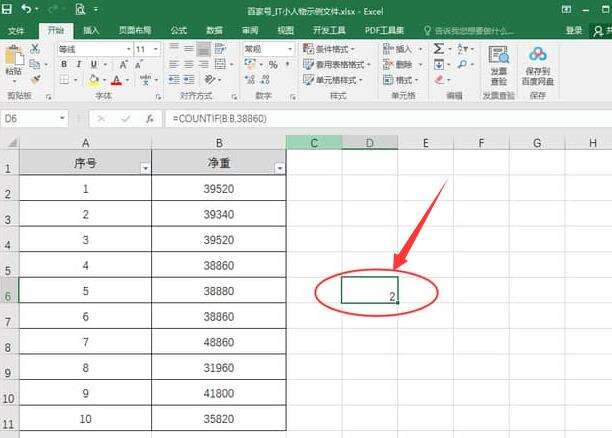The width and height of the screenshot is (612, 438).
Task: Click the Decrease Indent icon
Action: tap(174, 80)
